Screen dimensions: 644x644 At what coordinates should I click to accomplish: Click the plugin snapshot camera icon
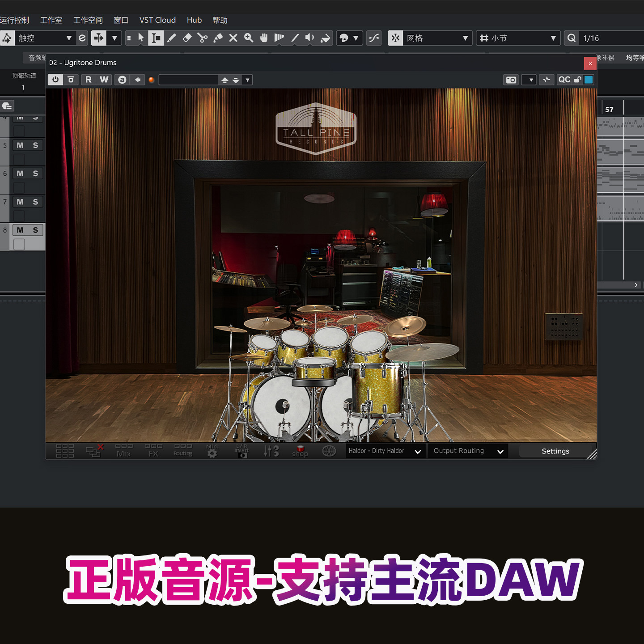[511, 80]
